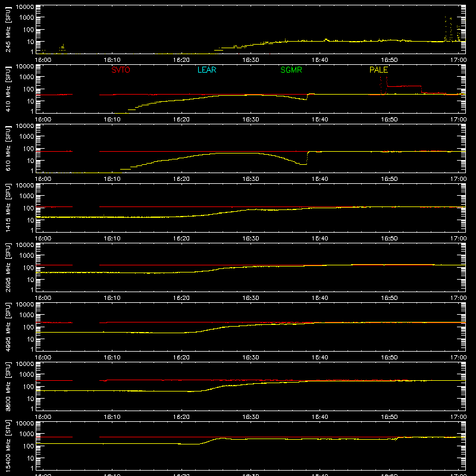Screen dimensions: 476x476
Task: Click the 17:00 time label under 245 MHz panel
Action: click(458, 60)
